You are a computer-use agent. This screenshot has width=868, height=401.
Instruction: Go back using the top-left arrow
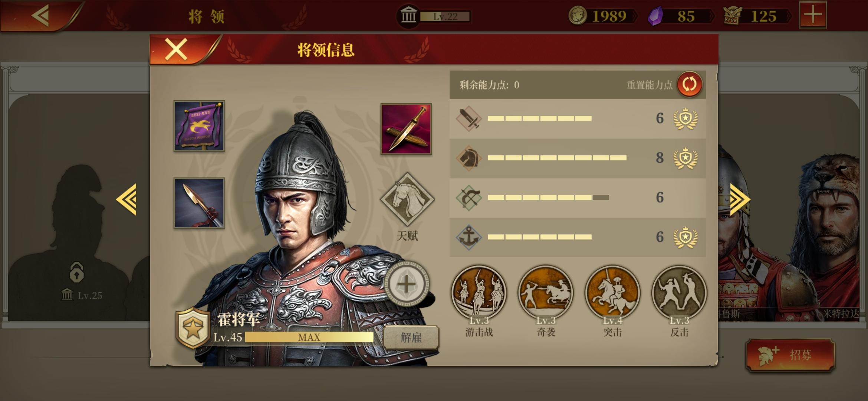point(40,15)
